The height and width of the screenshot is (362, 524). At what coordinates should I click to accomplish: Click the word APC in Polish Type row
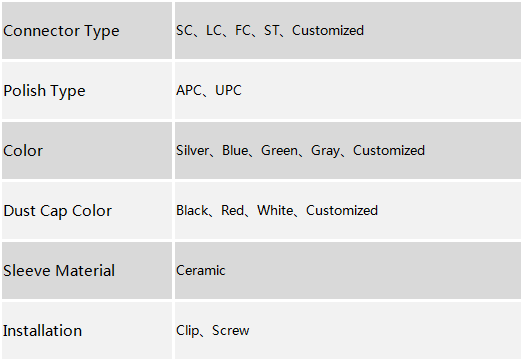click(x=189, y=90)
